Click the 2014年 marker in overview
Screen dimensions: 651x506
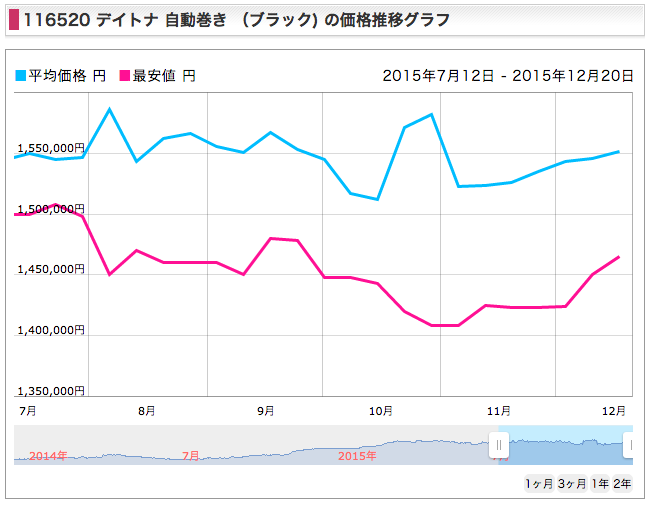[x=48, y=456]
